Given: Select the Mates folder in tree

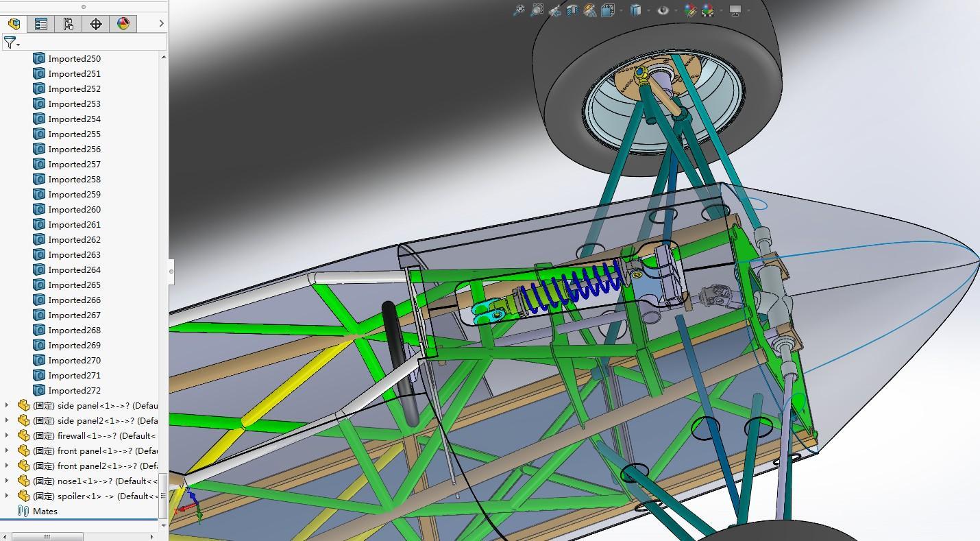Looking at the screenshot, I should pyautogui.click(x=45, y=511).
